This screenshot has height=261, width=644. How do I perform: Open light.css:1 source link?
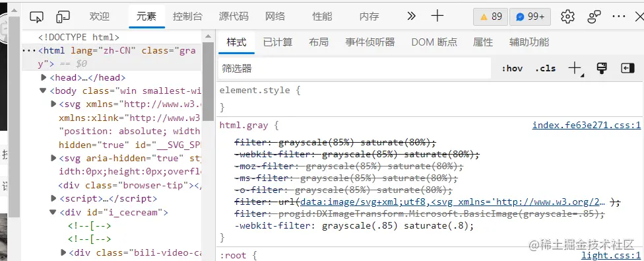(x=611, y=255)
